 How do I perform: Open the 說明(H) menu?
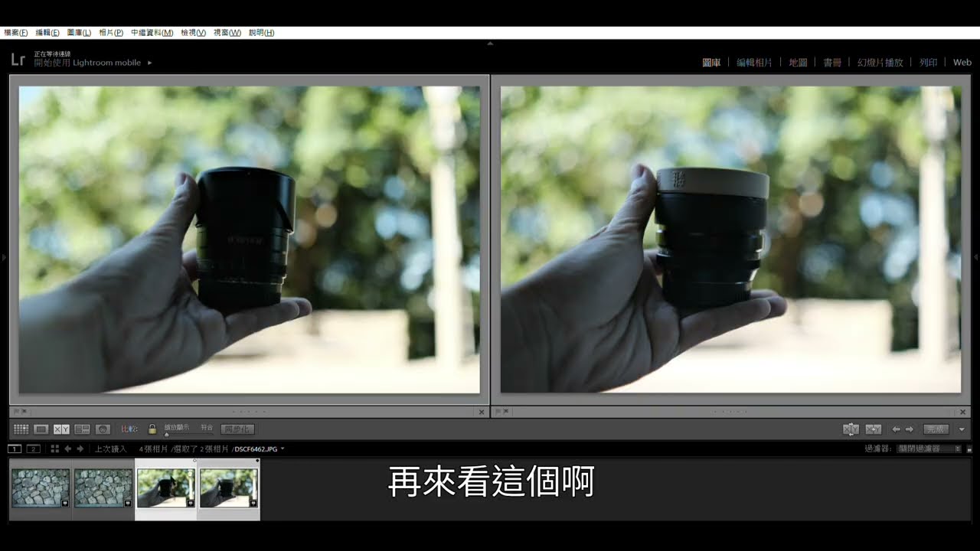click(261, 33)
